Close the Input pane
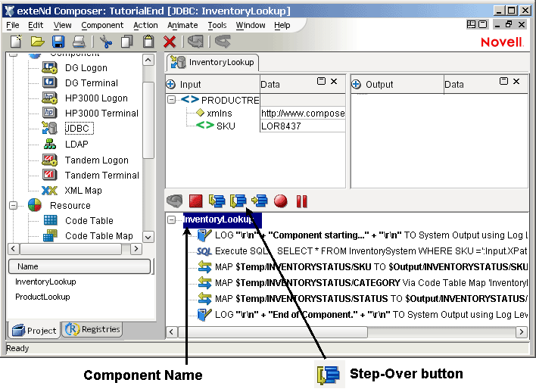 pos(334,81)
